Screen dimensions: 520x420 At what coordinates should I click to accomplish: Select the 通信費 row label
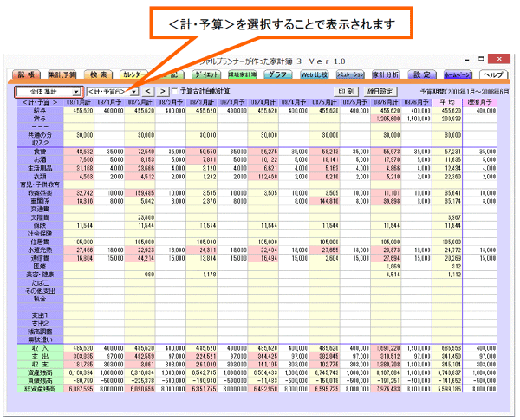pyautogui.click(x=40, y=258)
